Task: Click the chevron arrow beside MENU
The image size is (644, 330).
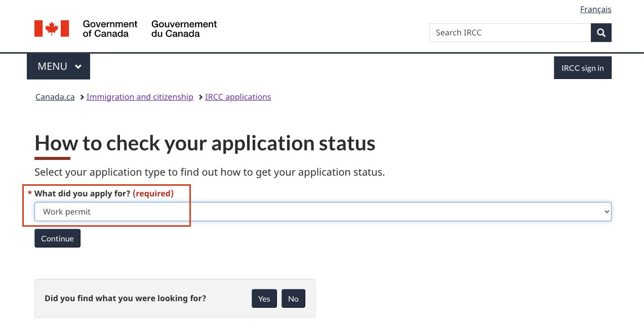Action: 78,67
